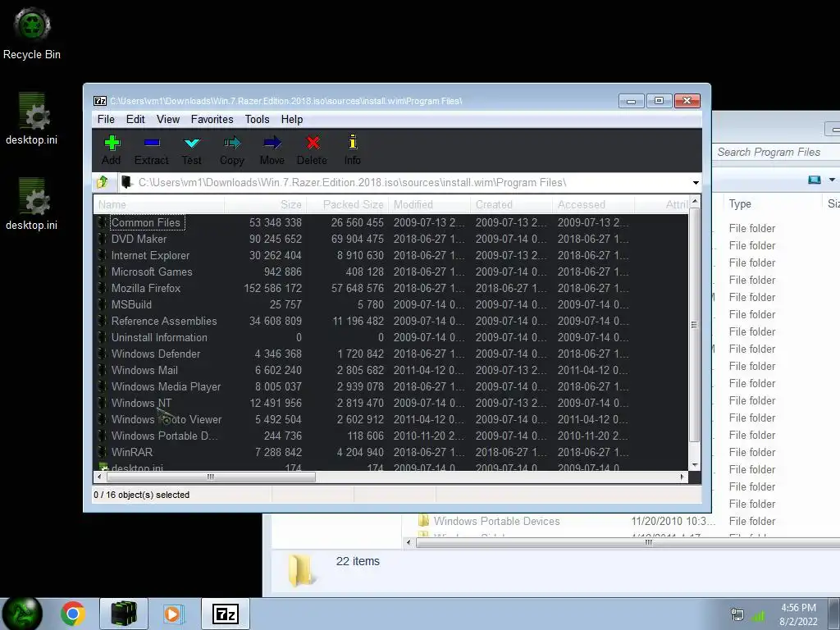Screen dimensions: 840x630
Task: Switch to 7z taskbar button
Action: point(226,614)
